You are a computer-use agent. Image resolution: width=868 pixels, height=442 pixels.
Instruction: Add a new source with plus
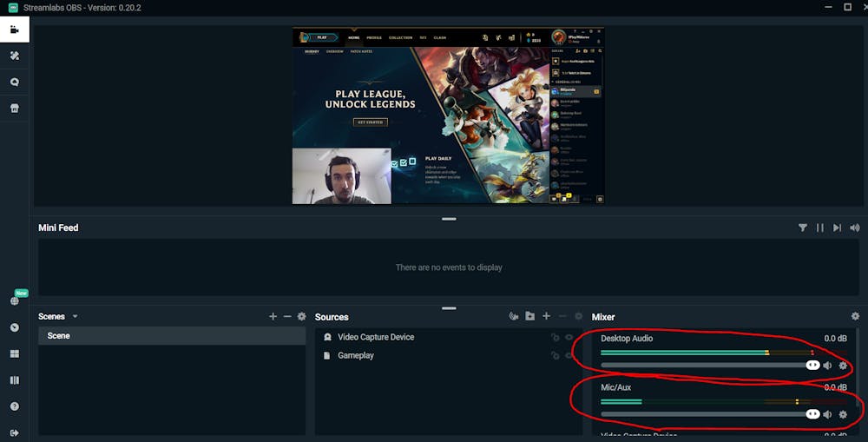[x=546, y=316]
